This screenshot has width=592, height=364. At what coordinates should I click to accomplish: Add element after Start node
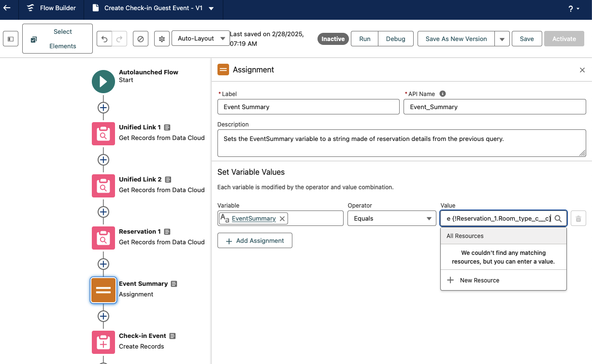click(x=103, y=108)
